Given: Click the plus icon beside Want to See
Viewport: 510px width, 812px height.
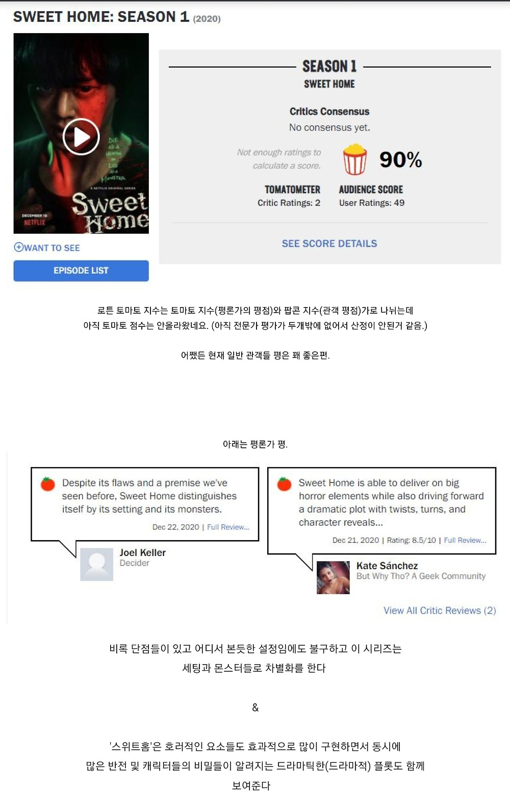Looking at the screenshot, I should (x=18, y=247).
